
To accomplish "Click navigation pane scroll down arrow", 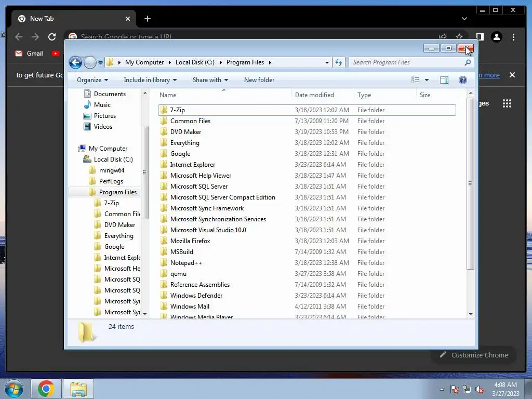I will pos(145,314).
